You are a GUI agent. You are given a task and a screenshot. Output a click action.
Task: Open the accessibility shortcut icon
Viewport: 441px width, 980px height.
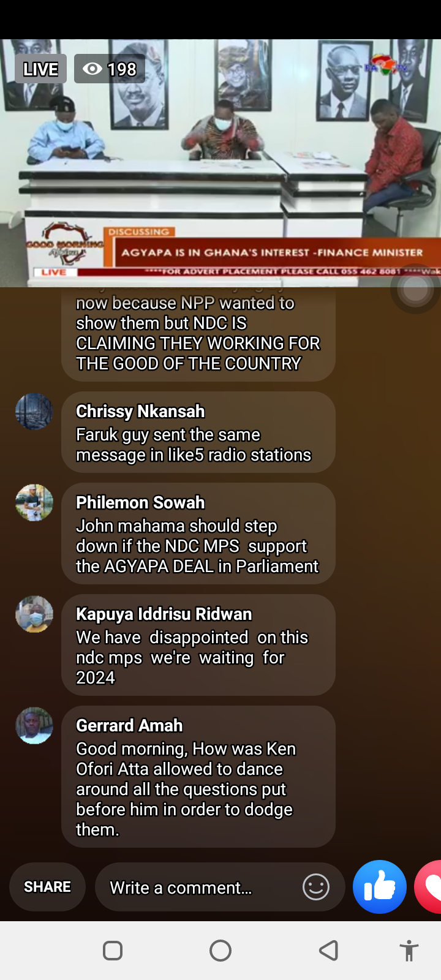409,951
